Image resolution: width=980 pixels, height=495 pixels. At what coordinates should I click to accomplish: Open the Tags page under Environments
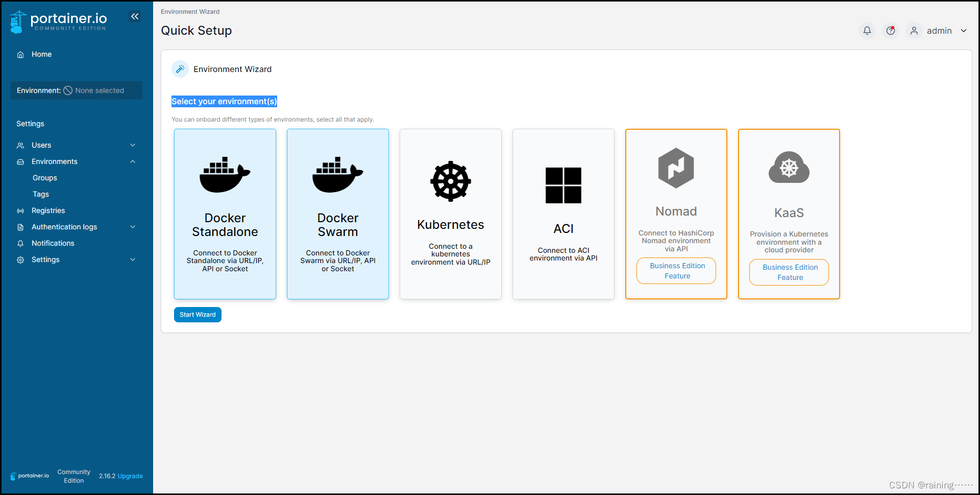pyautogui.click(x=40, y=194)
